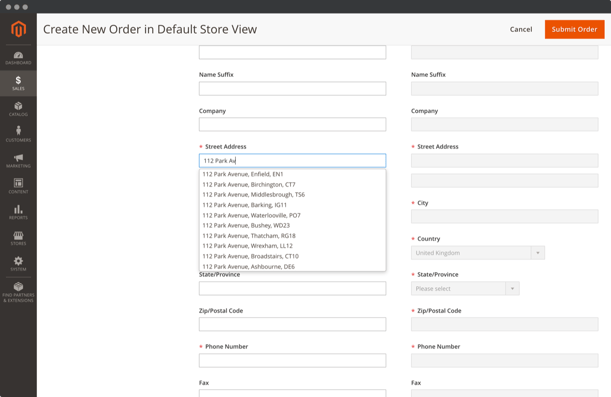611x397 pixels.
Task: Focus the billing Street Address field
Action: click(x=292, y=161)
